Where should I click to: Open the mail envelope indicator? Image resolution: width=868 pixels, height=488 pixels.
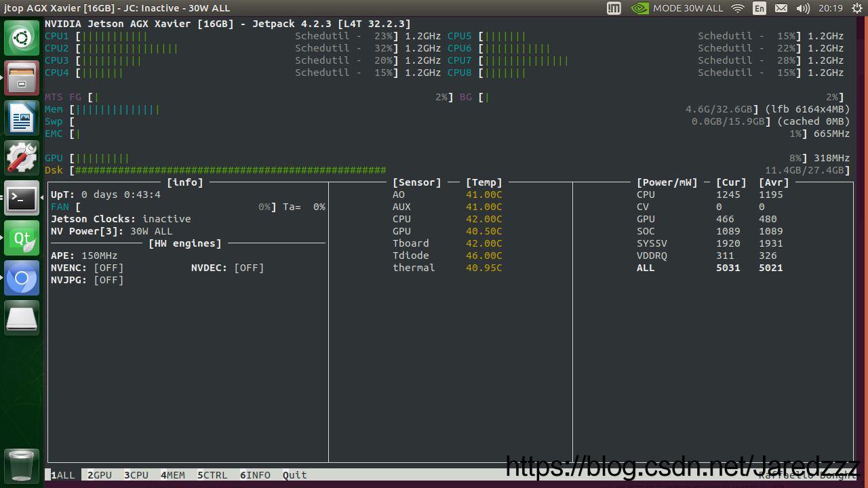[781, 8]
